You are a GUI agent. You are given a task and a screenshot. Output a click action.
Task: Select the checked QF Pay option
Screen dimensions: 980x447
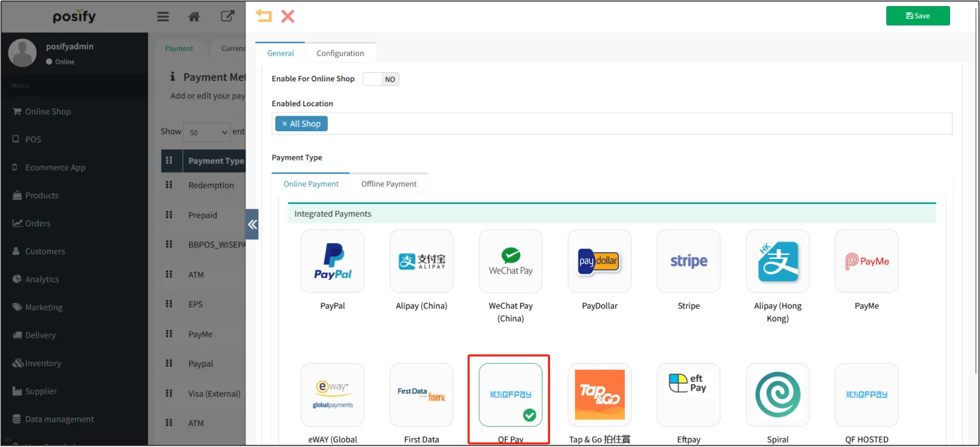(x=511, y=395)
